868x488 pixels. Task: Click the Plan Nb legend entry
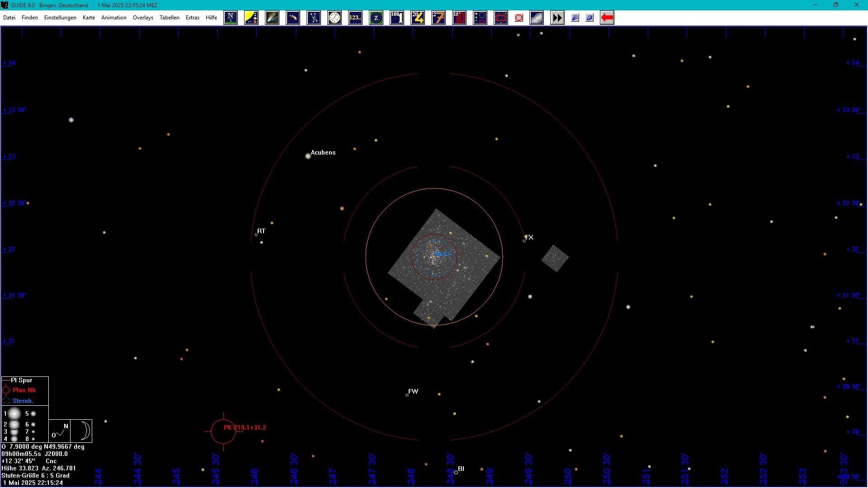tap(24, 390)
